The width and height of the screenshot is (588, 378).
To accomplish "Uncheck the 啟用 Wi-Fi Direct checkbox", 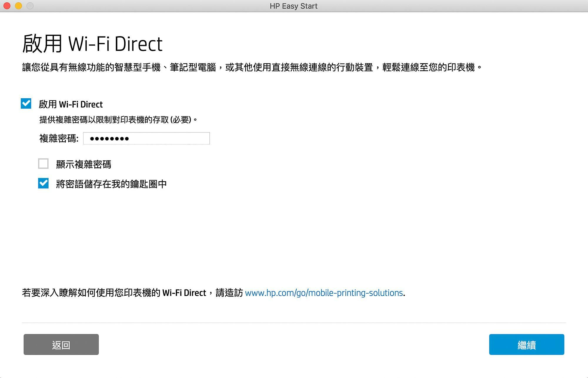I will click(26, 104).
